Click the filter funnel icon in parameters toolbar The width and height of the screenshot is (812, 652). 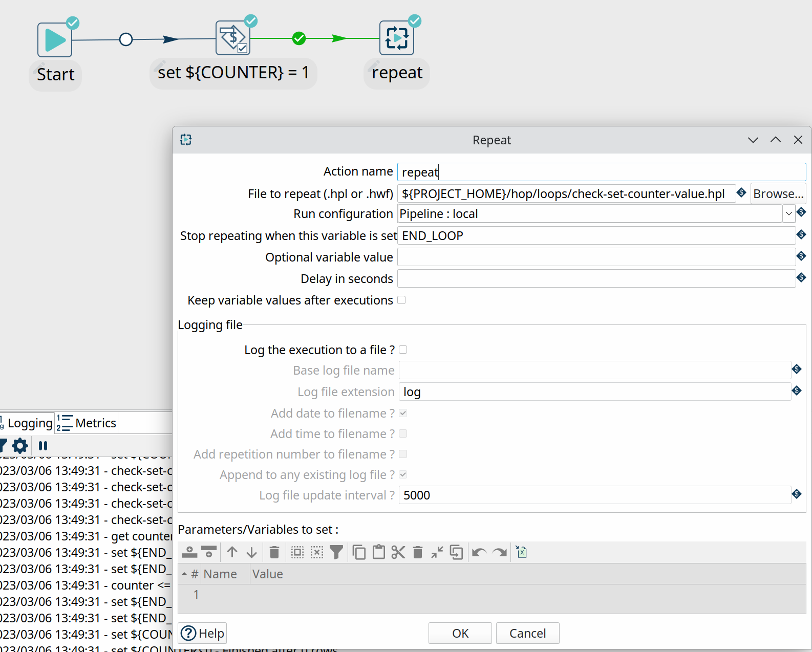coord(336,552)
